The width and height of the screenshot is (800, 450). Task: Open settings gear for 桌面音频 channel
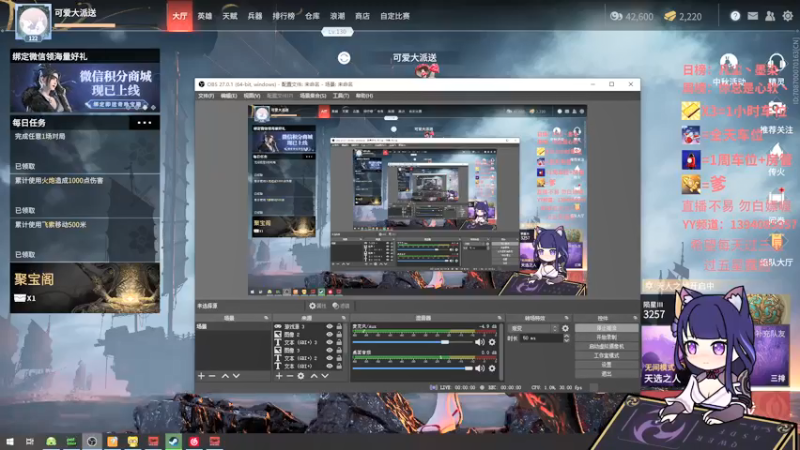click(492, 368)
